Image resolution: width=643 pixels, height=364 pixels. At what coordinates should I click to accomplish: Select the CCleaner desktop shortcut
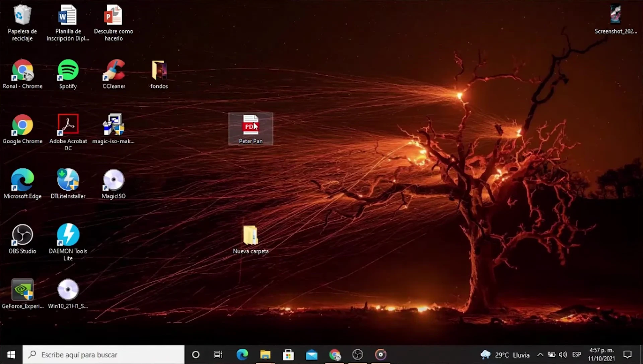(x=114, y=74)
